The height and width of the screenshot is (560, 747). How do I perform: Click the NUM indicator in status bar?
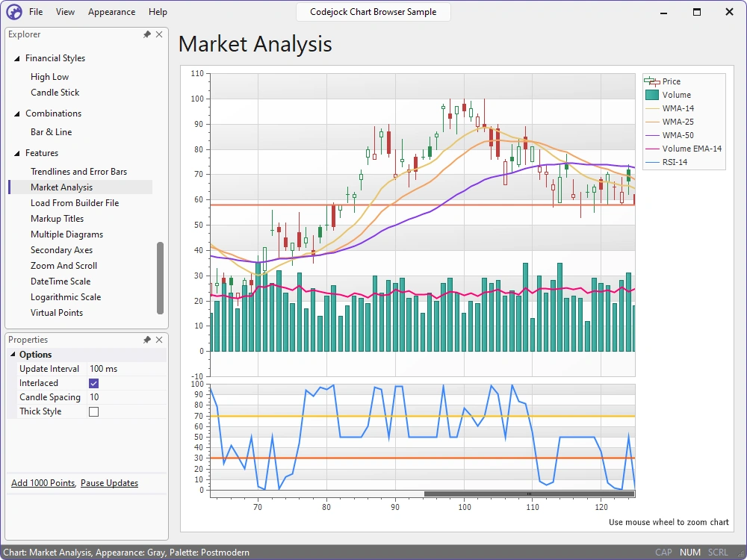coord(689,553)
